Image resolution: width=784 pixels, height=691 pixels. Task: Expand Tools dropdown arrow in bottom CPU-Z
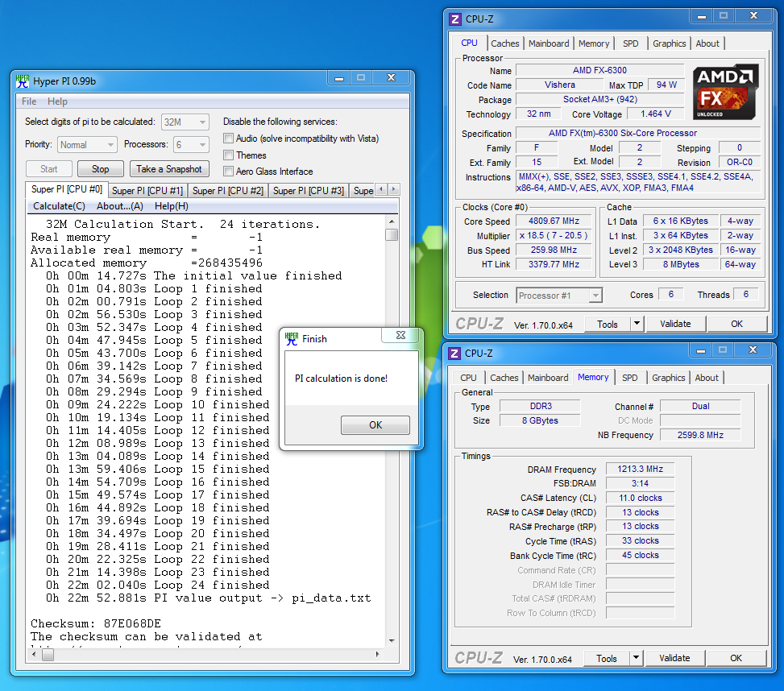(636, 658)
